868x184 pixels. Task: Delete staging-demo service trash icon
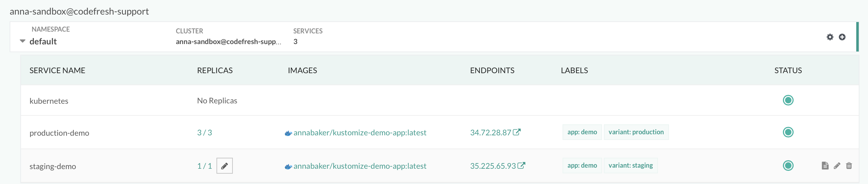(849, 166)
